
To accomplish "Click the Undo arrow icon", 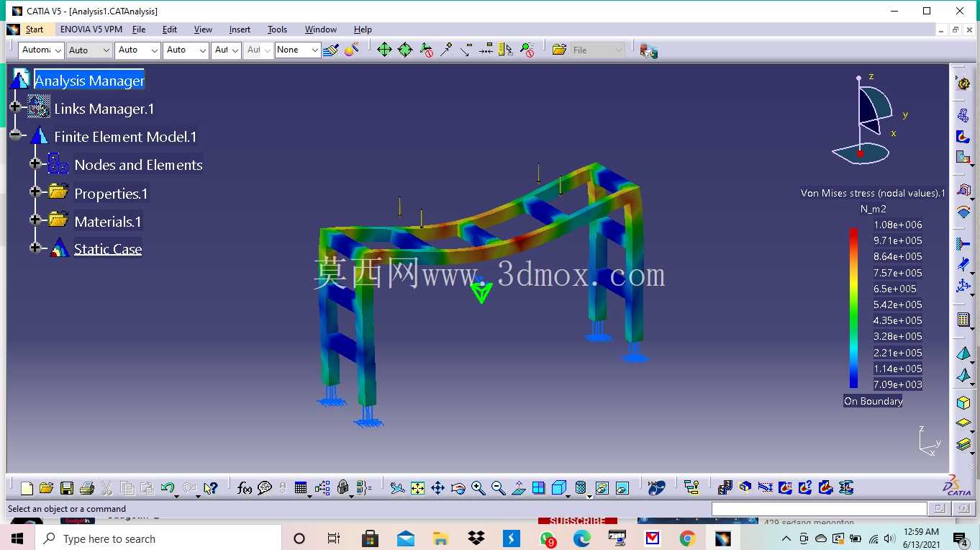I will coord(168,488).
